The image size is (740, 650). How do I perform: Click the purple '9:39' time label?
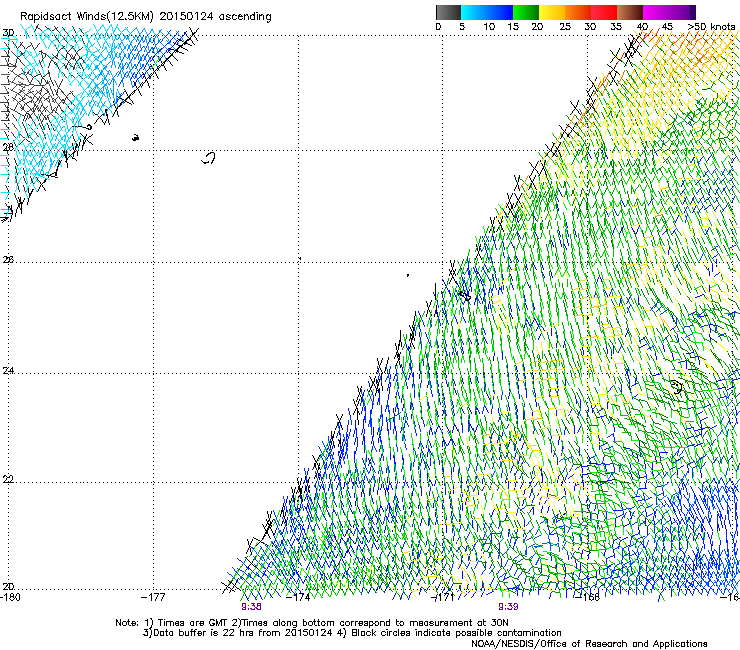coord(508,607)
